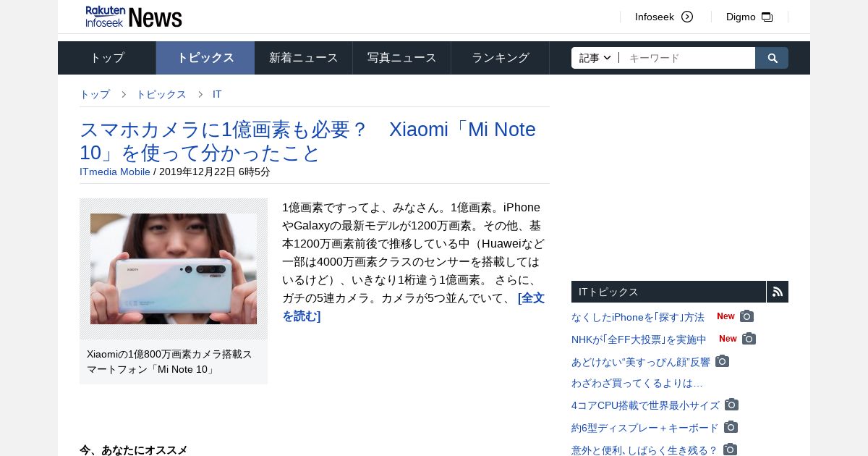Click the トピックス breadcrumb link
The image size is (868, 456).
[x=161, y=94]
